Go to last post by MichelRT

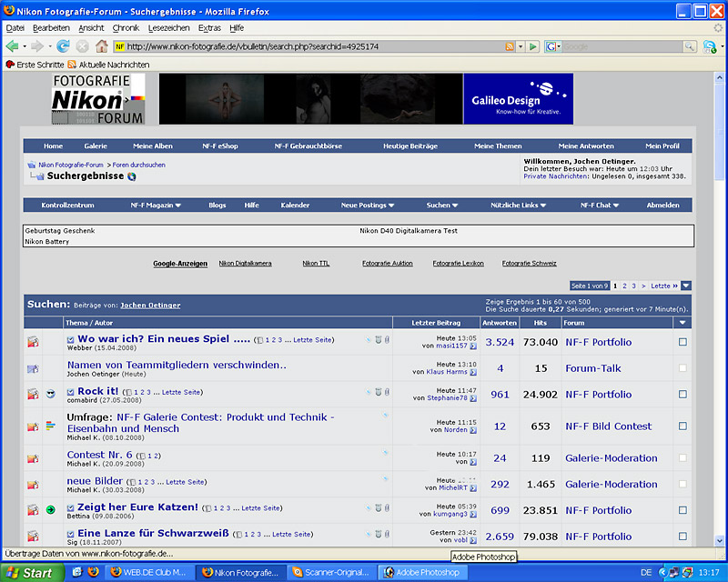click(473, 488)
